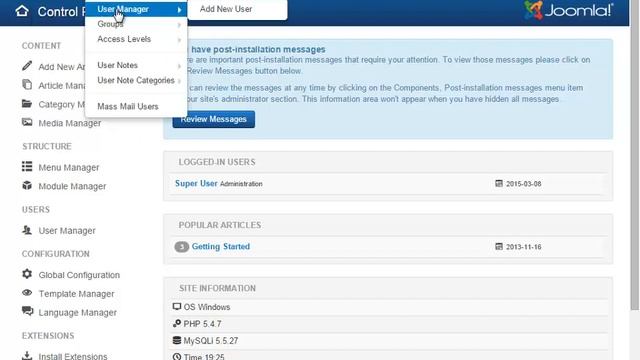This screenshot has width=640, height=360.
Task: Open Language Manager sidebar link
Action: point(78,312)
